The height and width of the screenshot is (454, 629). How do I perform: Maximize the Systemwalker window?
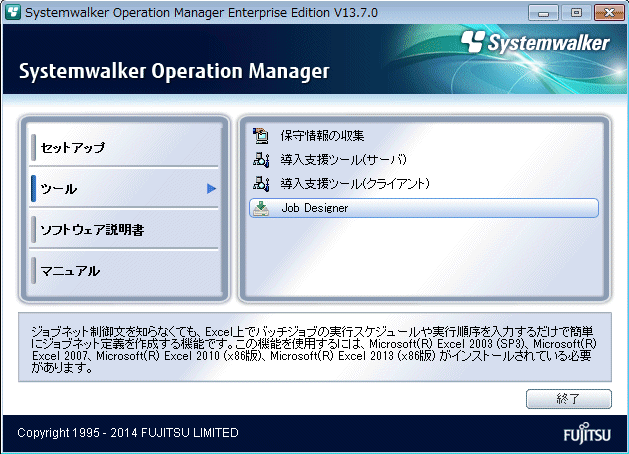576,13
